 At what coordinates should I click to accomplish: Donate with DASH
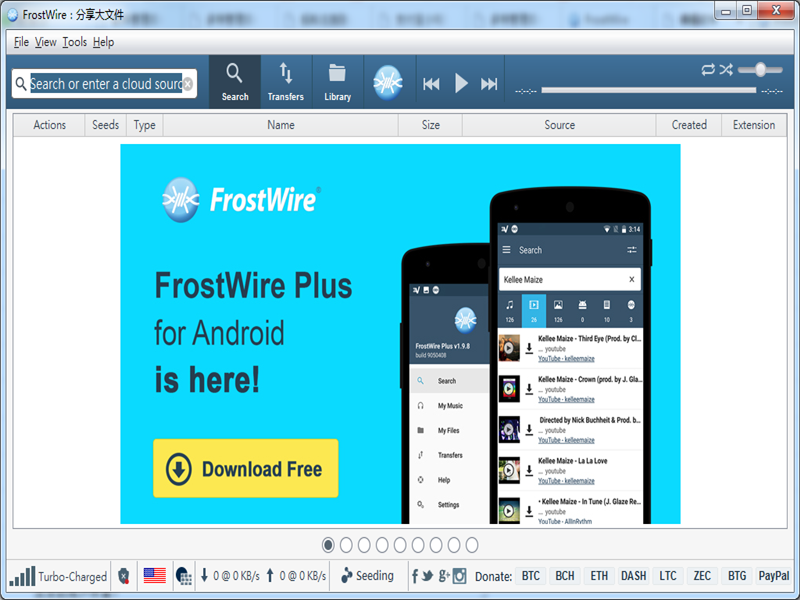coord(633,576)
